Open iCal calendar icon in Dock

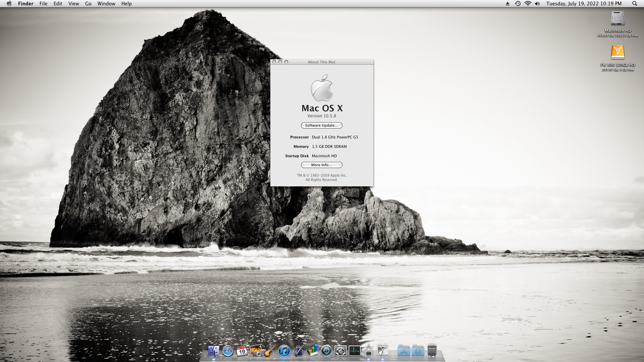tap(242, 351)
